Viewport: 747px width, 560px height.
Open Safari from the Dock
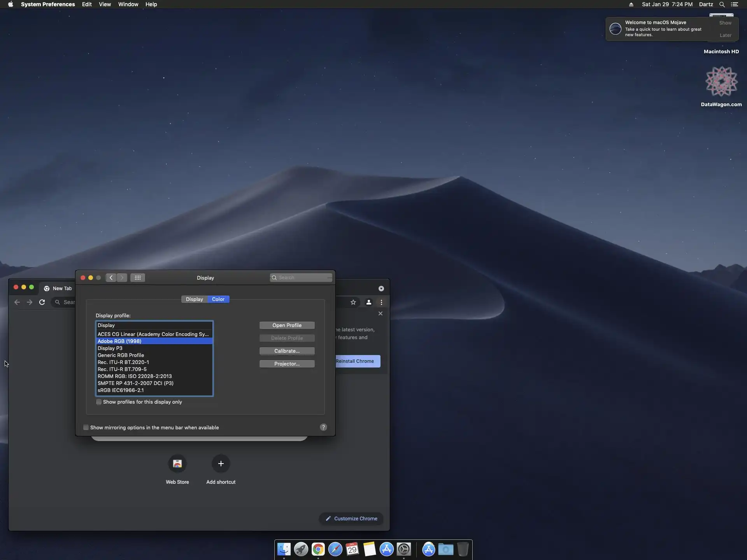click(x=335, y=549)
